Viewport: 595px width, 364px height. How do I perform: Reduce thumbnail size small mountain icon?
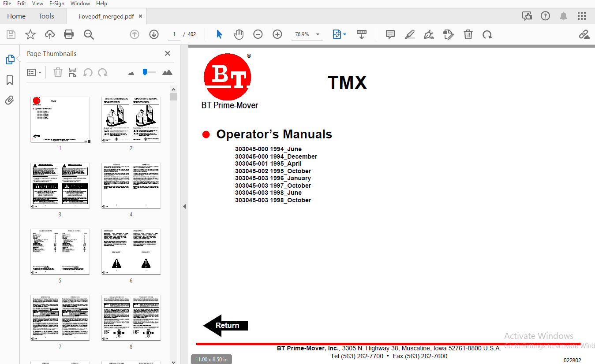coord(131,73)
